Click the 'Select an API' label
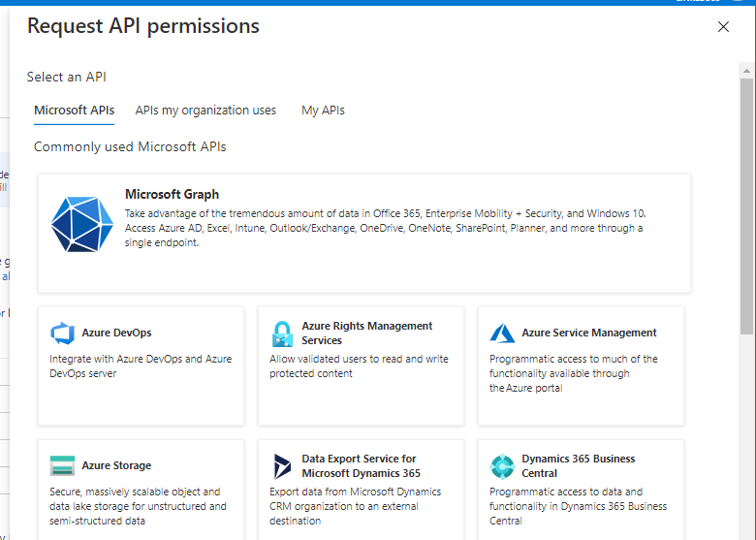The height and width of the screenshot is (540, 756). [x=67, y=77]
